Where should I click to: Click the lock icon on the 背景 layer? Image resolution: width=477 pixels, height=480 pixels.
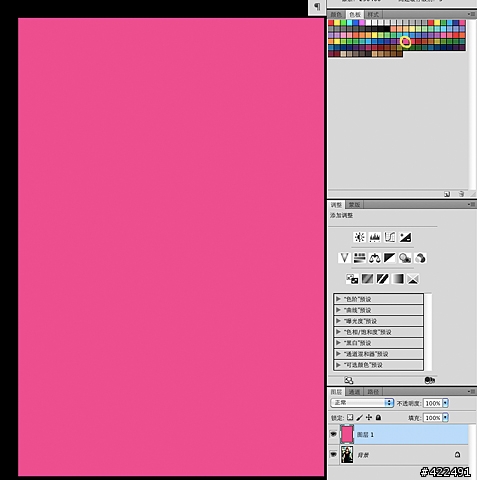457,455
